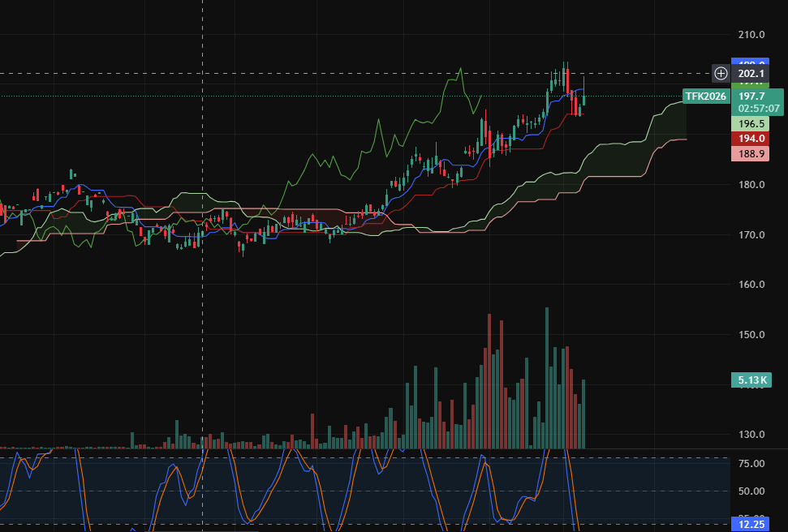
Task: Click the 160.0 price axis label
Action: (x=752, y=285)
